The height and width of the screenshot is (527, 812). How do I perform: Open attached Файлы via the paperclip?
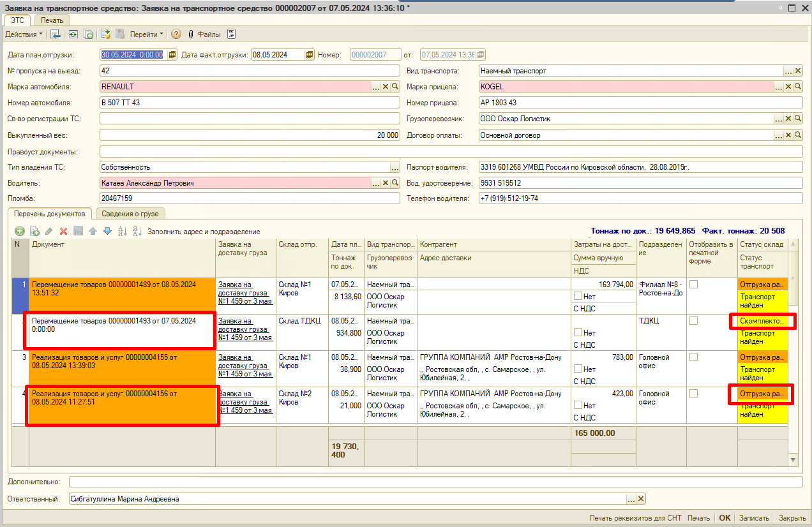click(x=190, y=34)
